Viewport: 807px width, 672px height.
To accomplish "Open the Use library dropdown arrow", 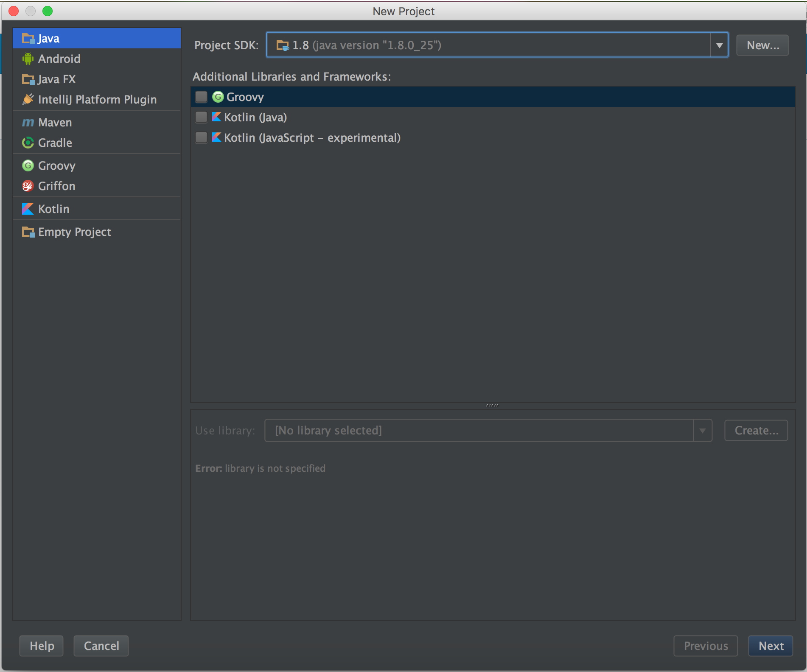I will 703,431.
